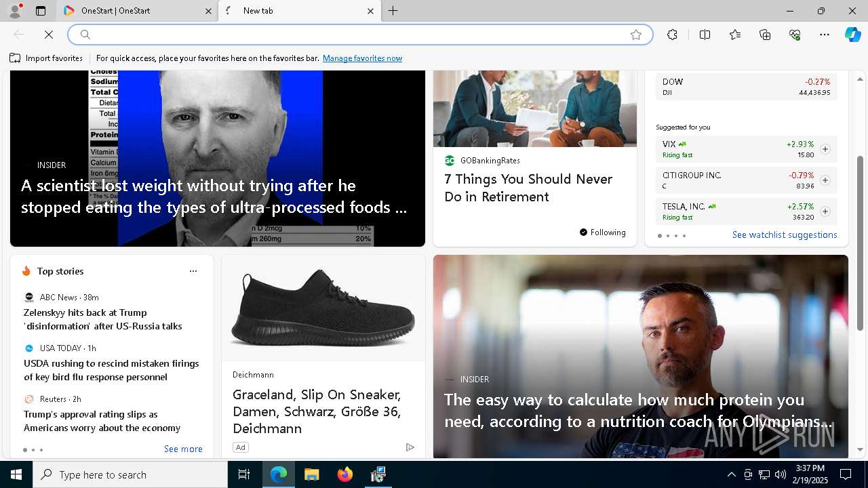Open File Explorer from taskbar
868x488 pixels.
[311, 474]
